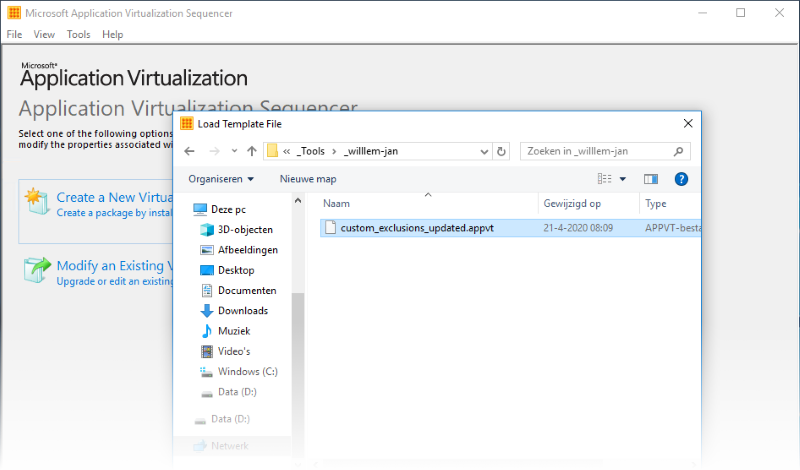Click the Up one level arrow icon
This screenshot has height=470, width=800.
coord(251,151)
